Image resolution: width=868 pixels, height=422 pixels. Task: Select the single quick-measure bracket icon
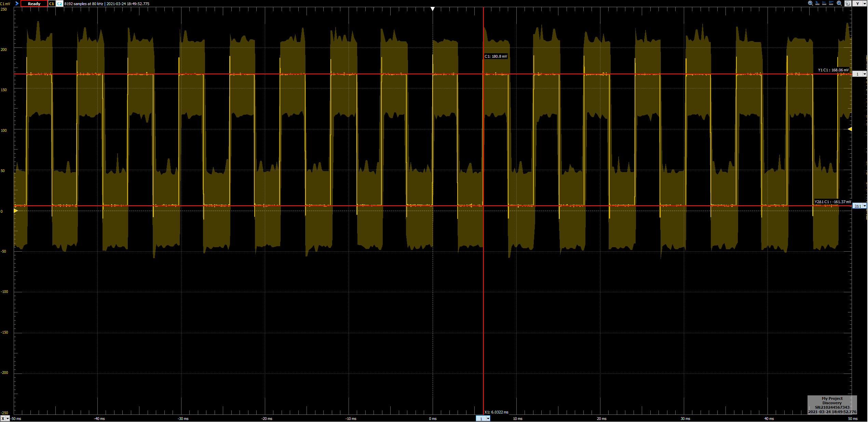point(824,3)
